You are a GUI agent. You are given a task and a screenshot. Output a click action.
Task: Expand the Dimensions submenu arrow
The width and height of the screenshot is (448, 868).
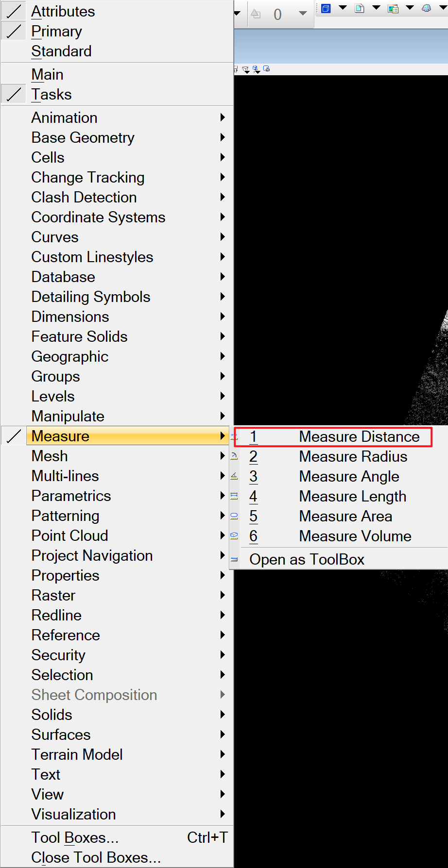pyautogui.click(x=223, y=317)
